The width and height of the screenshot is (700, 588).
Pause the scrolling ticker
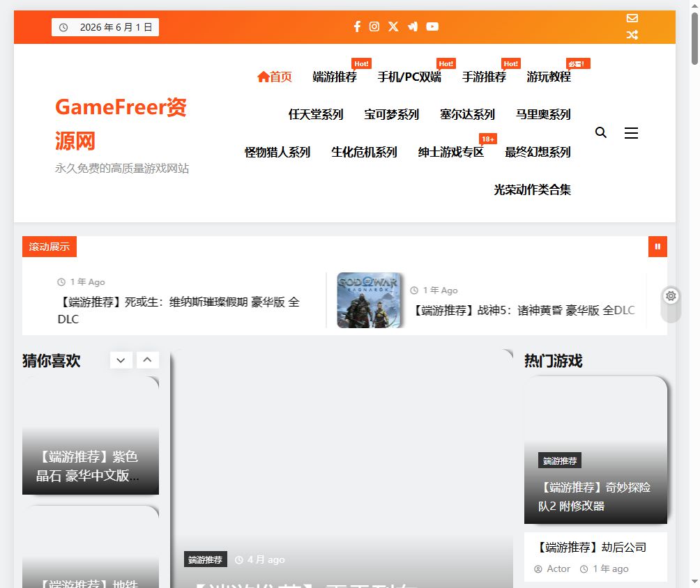point(657,246)
